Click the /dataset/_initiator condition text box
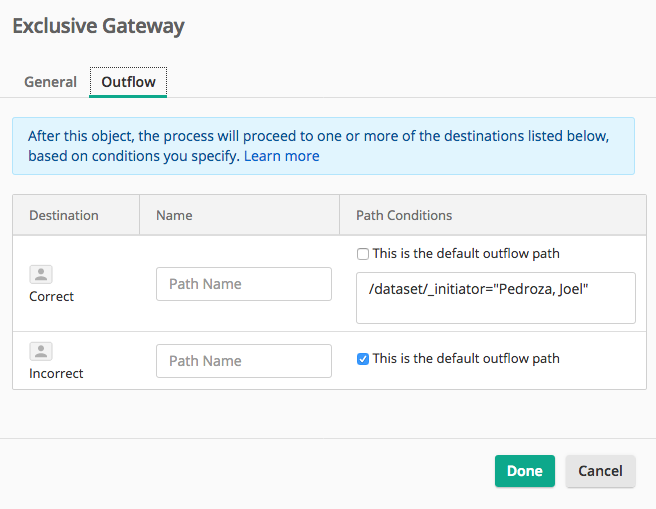The image size is (656, 509). tap(496, 298)
